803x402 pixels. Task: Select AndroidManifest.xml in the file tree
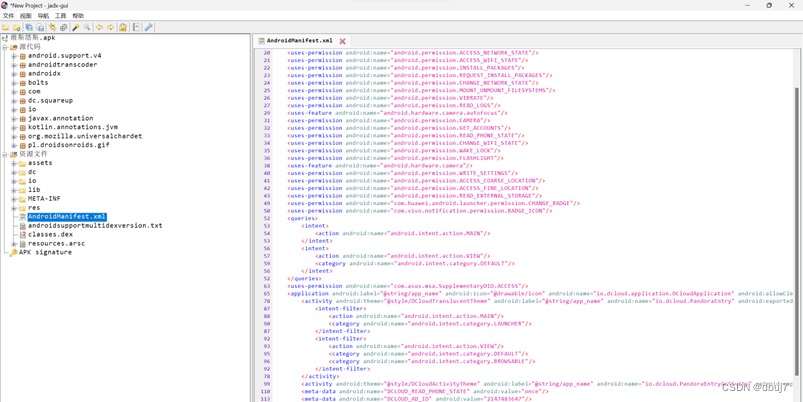coord(67,217)
